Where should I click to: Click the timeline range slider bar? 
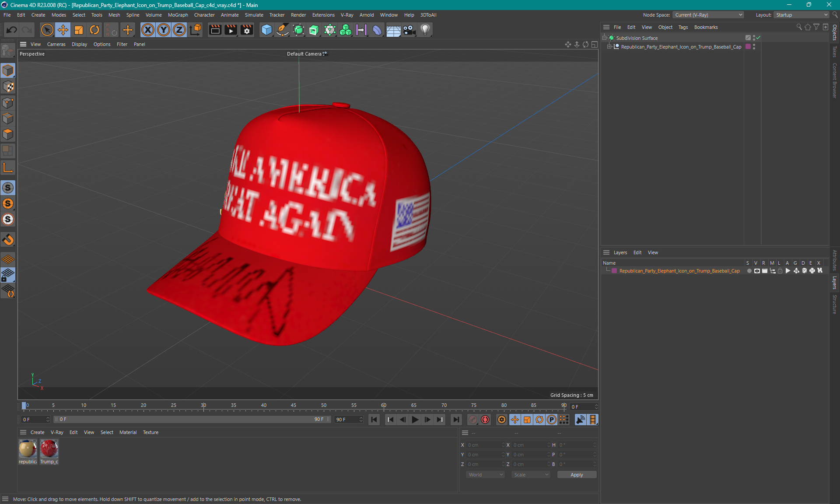pos(192,420)
